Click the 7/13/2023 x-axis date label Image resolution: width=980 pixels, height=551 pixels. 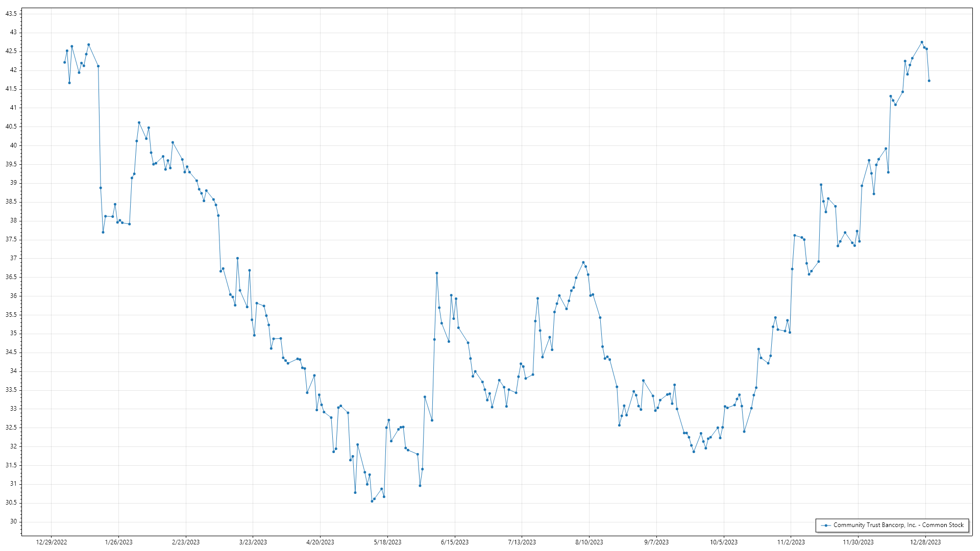coord(522,542)
